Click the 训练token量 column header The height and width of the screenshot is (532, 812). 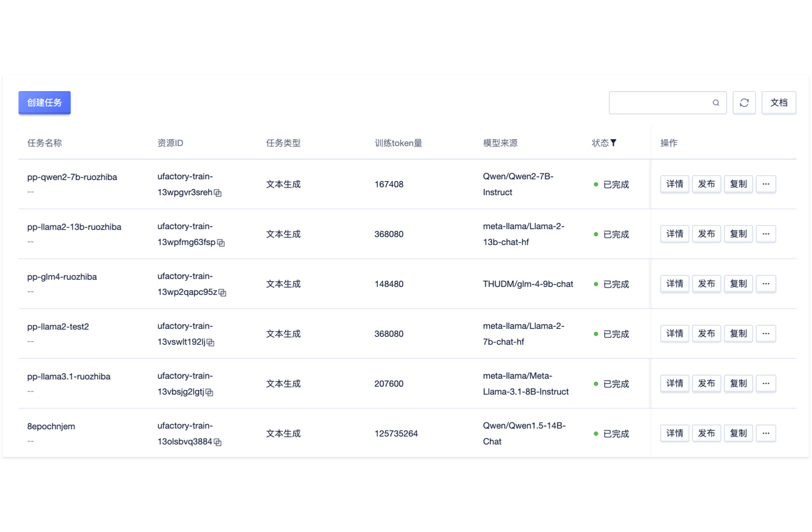pyautogui.click(x=399, y=143)
